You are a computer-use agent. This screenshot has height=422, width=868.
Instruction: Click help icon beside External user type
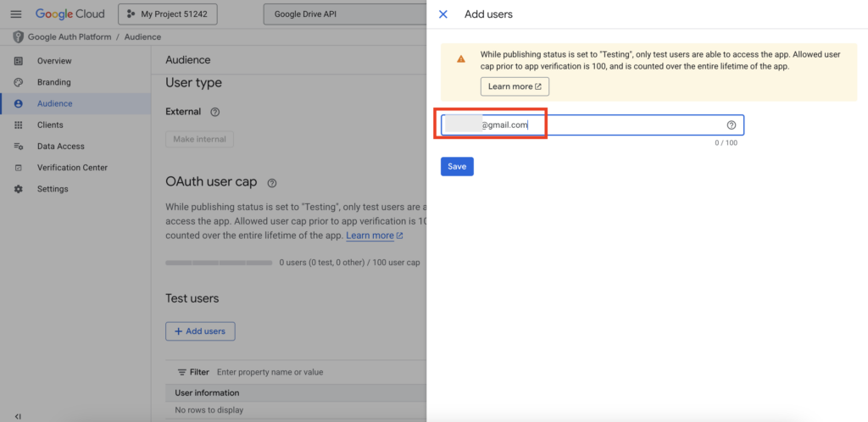(215, 112)
